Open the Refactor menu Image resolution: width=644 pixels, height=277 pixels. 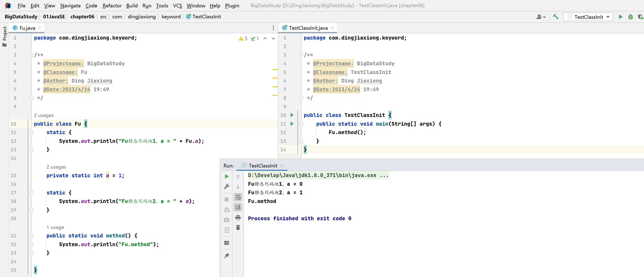(x=112, y=6)
